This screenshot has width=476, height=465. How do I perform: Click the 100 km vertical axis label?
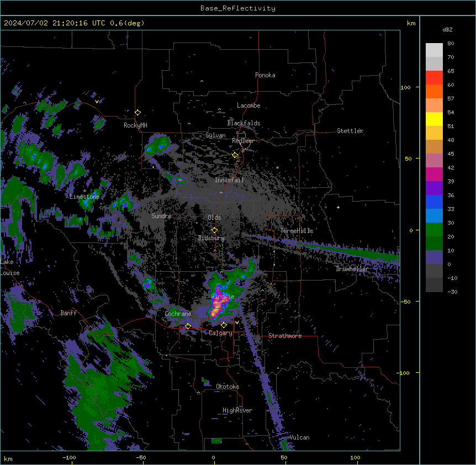(x=405, y=87)
